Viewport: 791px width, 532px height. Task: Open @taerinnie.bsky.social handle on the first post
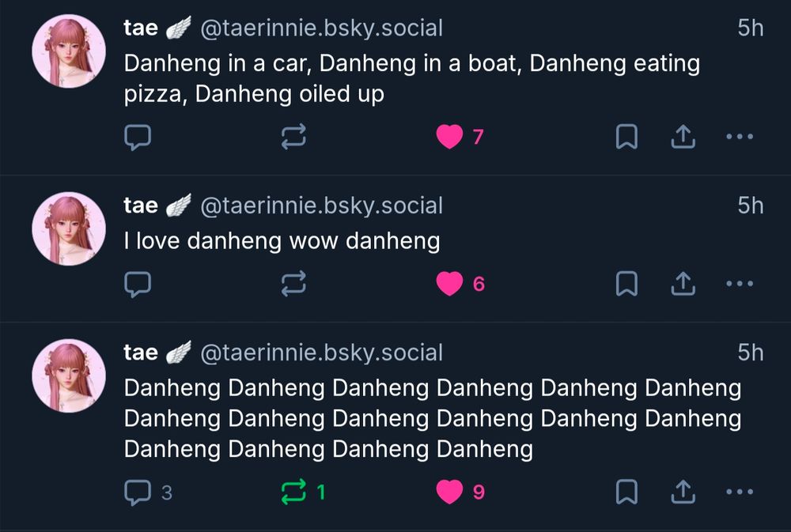321,28
